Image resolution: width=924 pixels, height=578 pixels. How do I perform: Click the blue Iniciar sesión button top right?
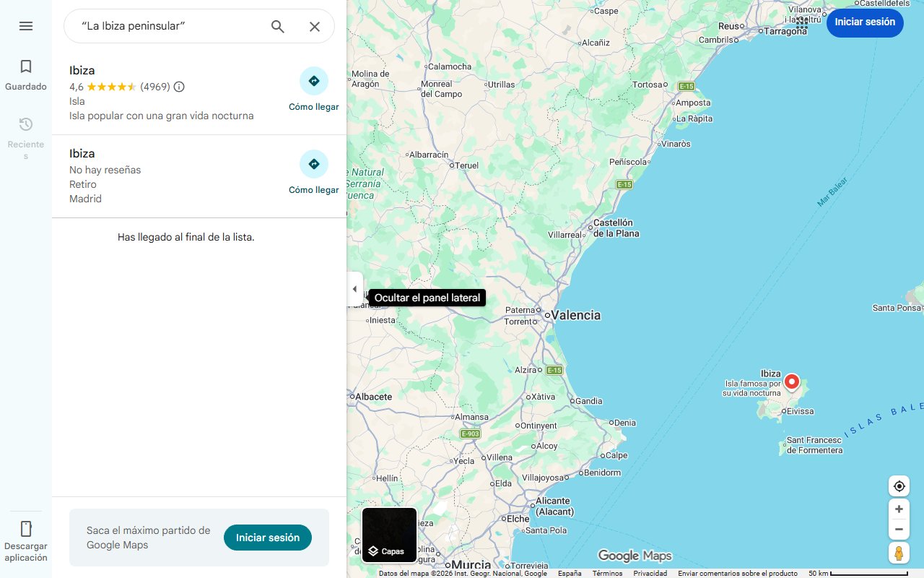pyautogui.click(x=864, y=22)
